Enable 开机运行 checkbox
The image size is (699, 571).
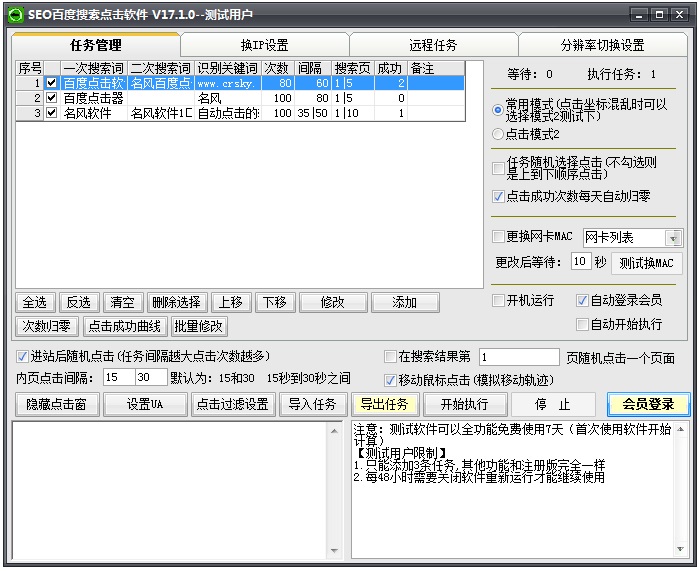click(x=499, y=300)
